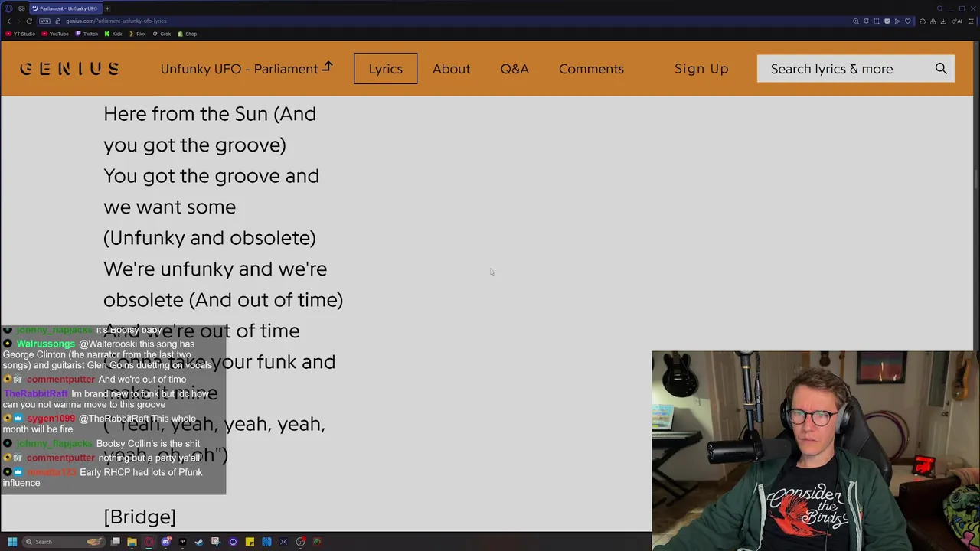Click the ad blocker shield icon
980x551 pixels.
point(887,21)
